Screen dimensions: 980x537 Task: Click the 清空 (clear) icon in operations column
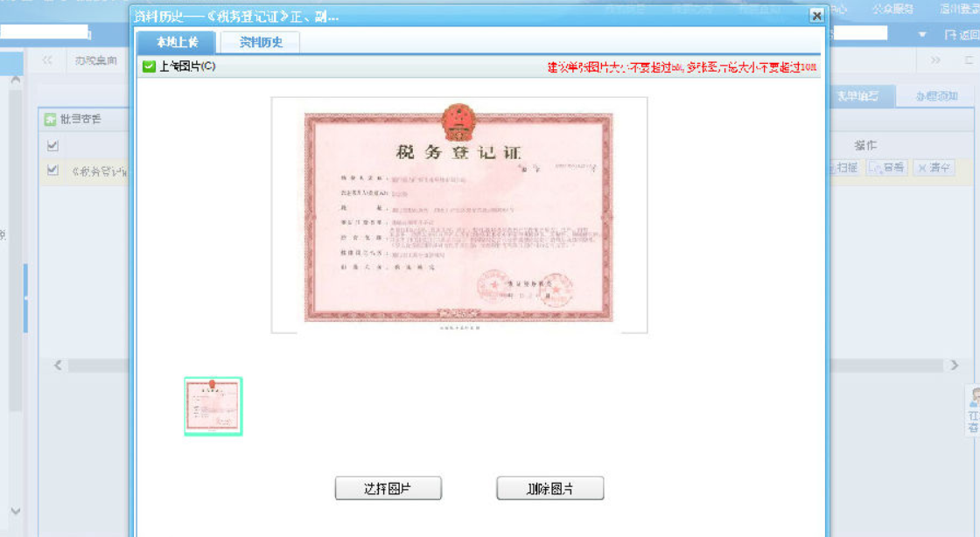[x=929, y=166]
